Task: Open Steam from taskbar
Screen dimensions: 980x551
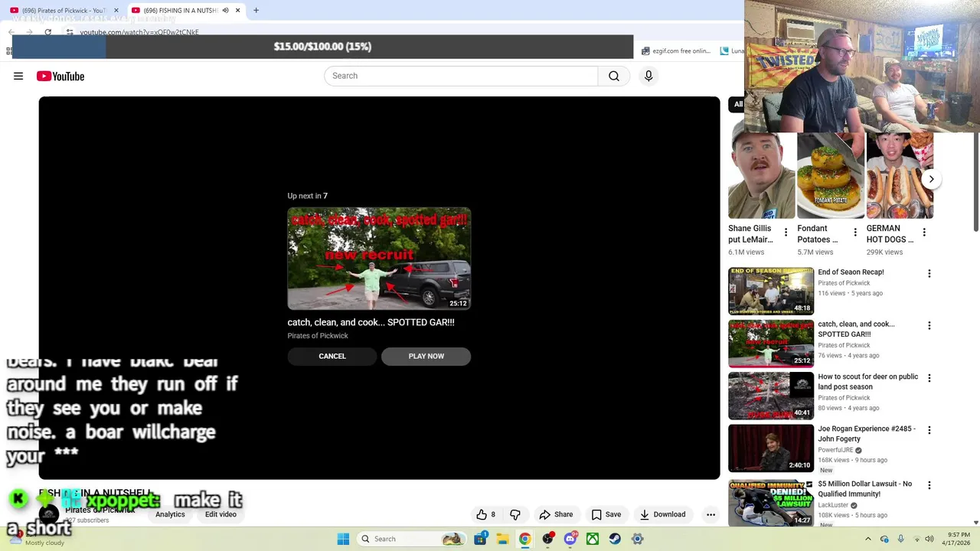Action: coord(615,539)
